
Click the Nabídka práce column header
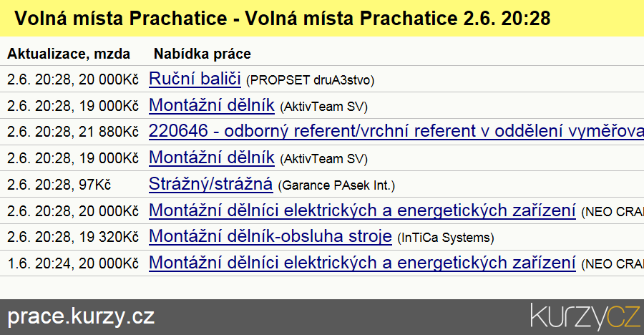point(202,54)
